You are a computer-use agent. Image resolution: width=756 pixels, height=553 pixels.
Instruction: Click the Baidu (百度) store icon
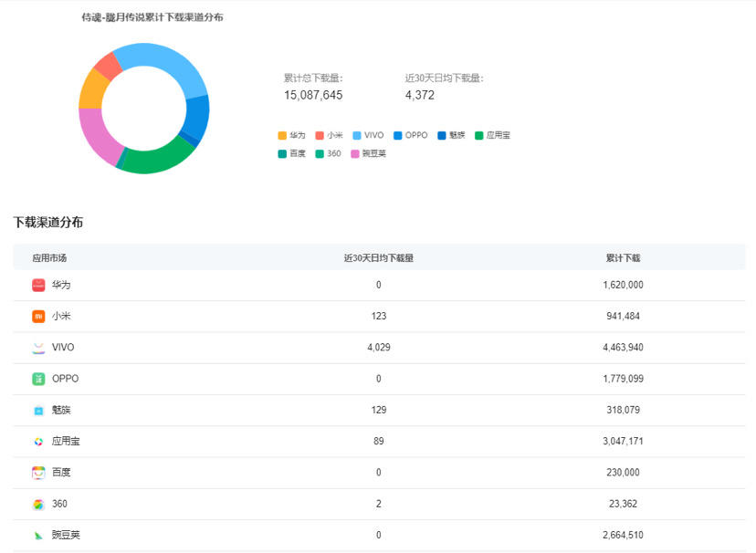click(38, 473)
